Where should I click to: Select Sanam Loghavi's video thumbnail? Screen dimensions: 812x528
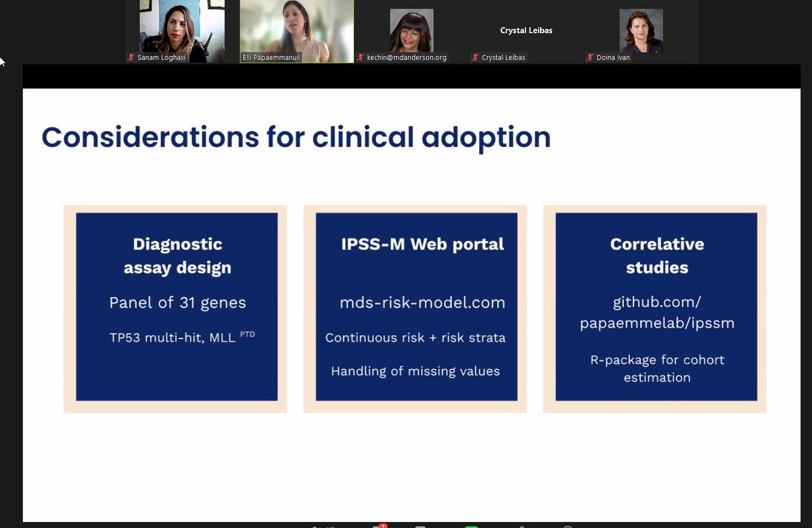coord(182,31)
